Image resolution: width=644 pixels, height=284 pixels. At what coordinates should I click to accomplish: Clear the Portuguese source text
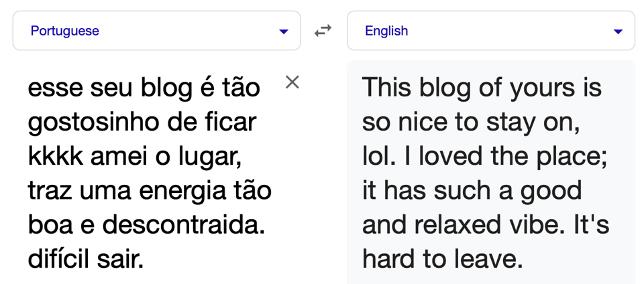(x=292, y=82)
